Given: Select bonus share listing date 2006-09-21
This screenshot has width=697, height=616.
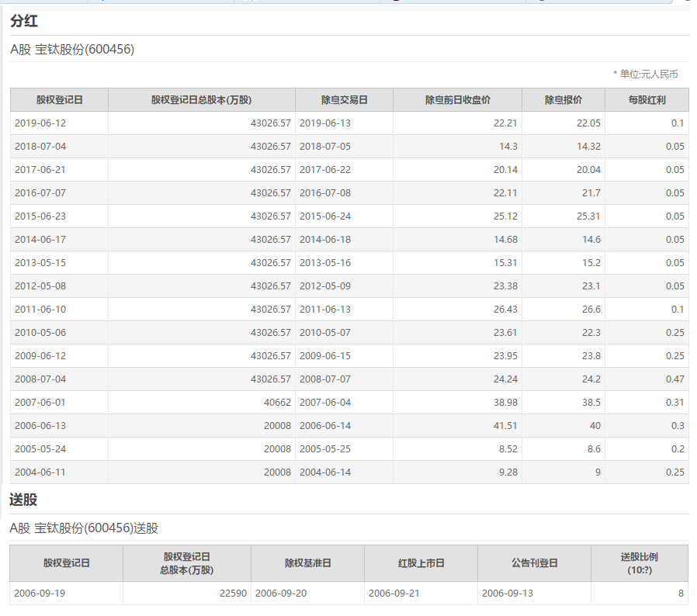Looking at the screenshot, I should (394, 594).
